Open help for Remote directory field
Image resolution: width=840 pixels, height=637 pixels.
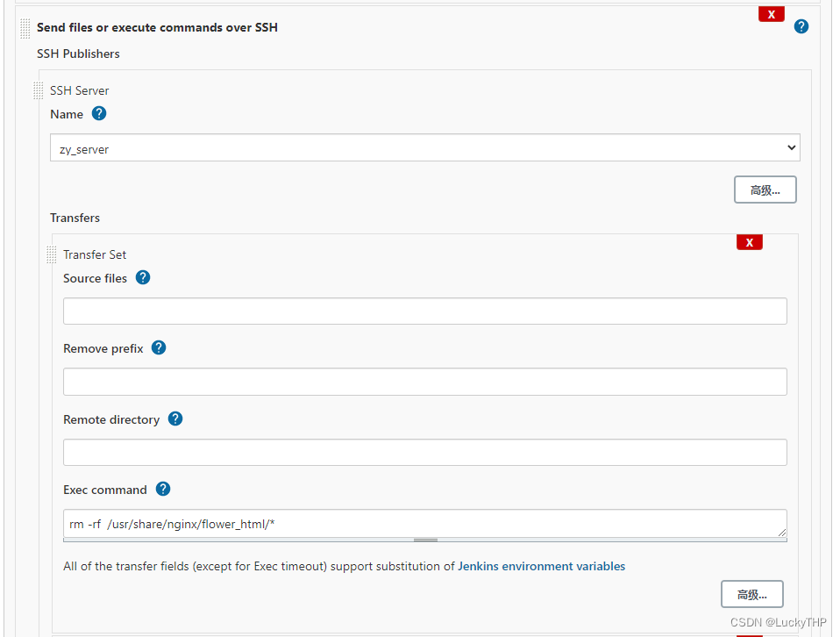click(175, 419)
